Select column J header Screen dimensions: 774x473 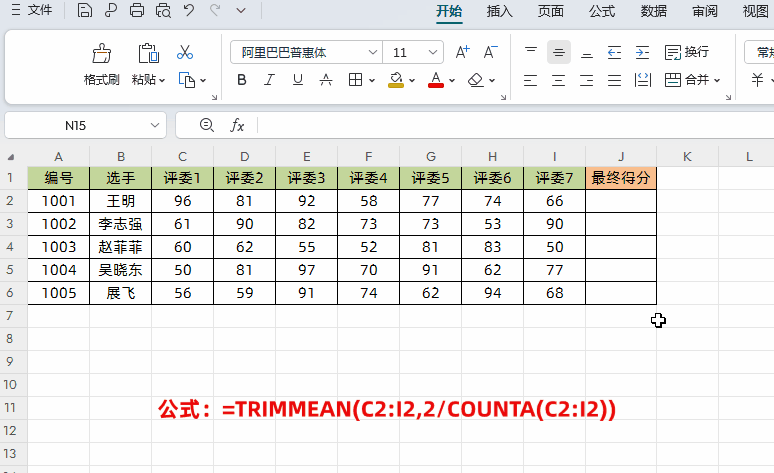[621, 157]
